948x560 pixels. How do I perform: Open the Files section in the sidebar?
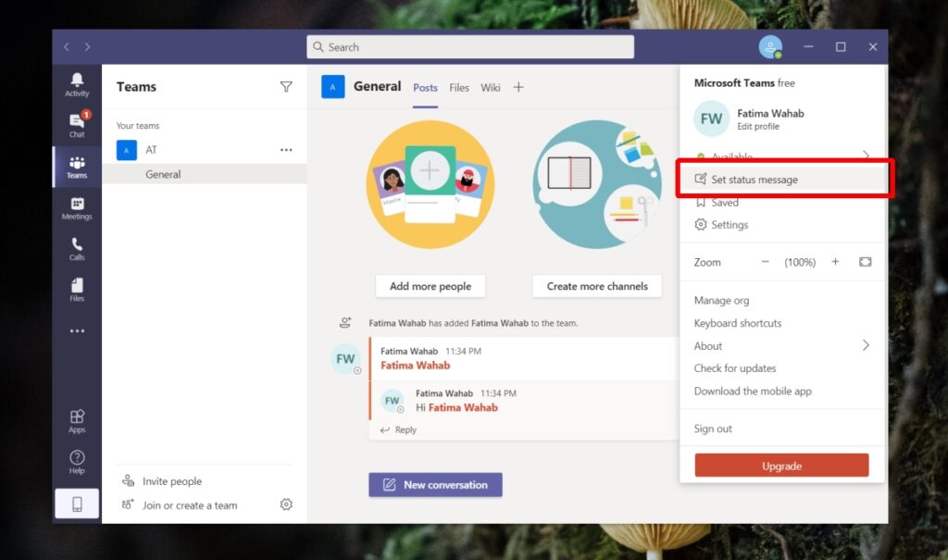pyautogui.click(x=77, y=289)
